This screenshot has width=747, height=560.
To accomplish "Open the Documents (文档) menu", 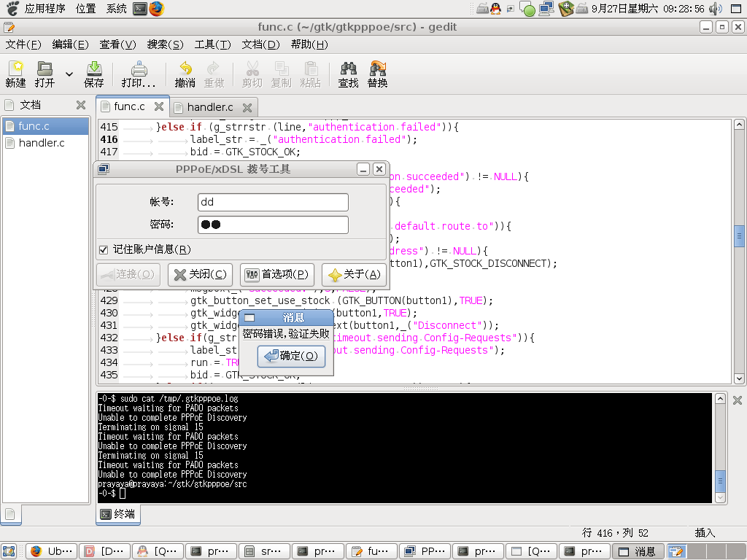I will point(260,44).
